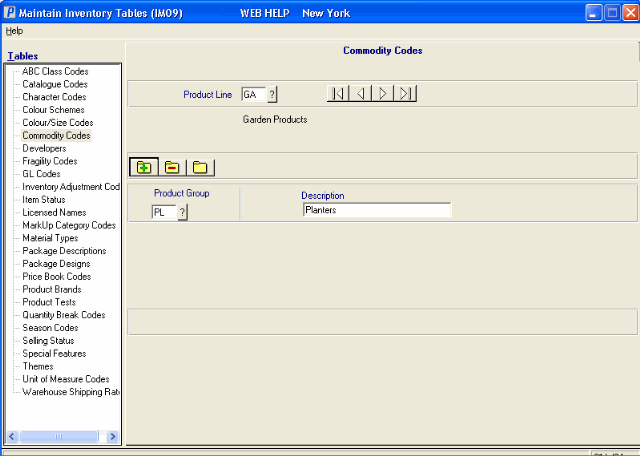Select Colour Schemes table
Screen dimensions: 640x456
coord(53,110)
